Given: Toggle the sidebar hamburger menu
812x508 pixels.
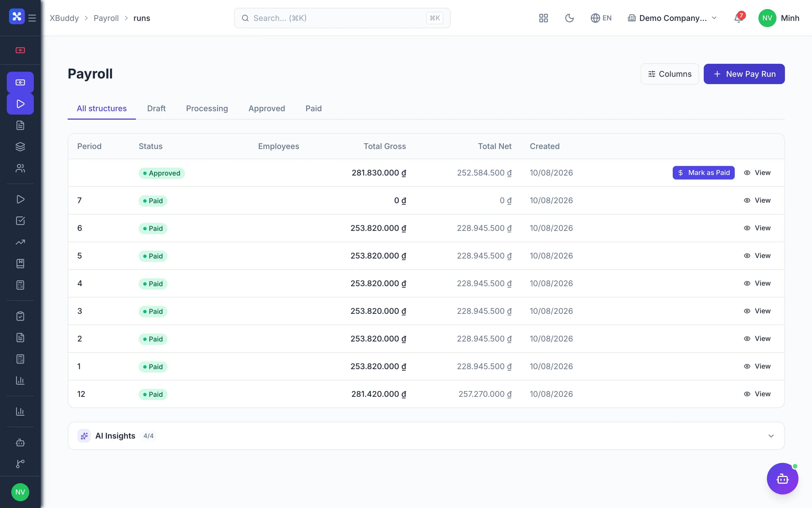Looking at the screenshot, I should click(32, 18).
